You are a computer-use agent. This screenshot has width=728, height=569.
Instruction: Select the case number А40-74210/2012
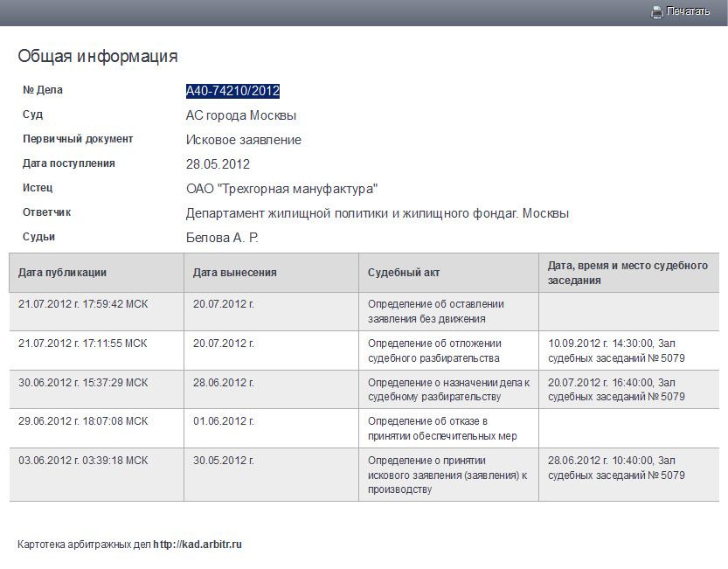tap(232, 91)
